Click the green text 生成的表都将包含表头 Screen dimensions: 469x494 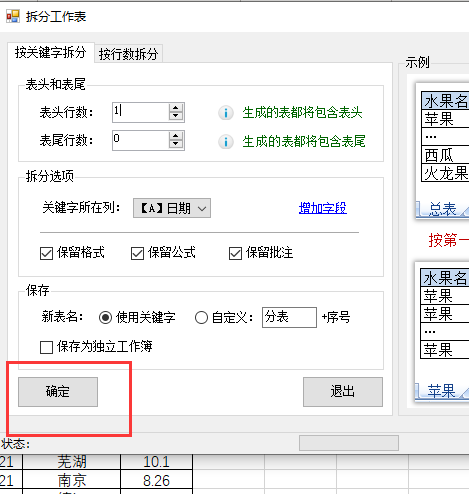pos(302,113)
